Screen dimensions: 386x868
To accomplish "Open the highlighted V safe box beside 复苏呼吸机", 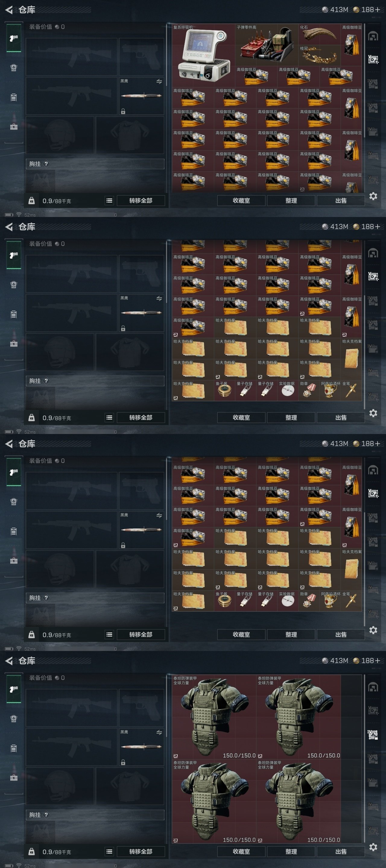I will tap(373, 59).
